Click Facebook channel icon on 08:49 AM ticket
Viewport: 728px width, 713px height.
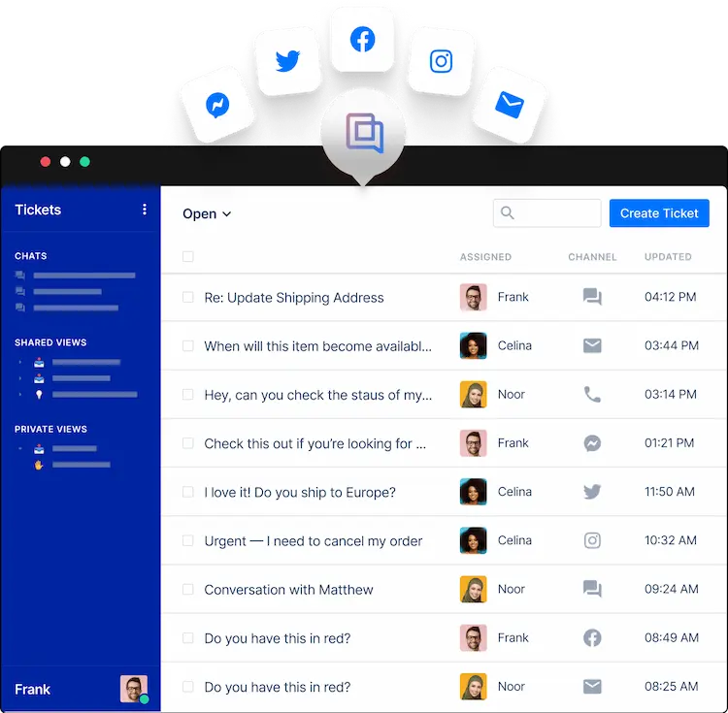(x=592, y=638)
